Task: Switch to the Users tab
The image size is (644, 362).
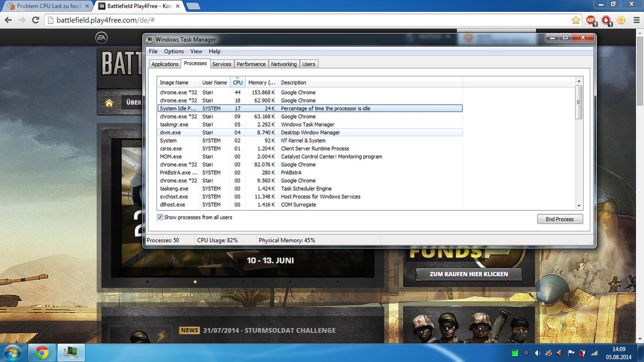Action: [309, 64]
